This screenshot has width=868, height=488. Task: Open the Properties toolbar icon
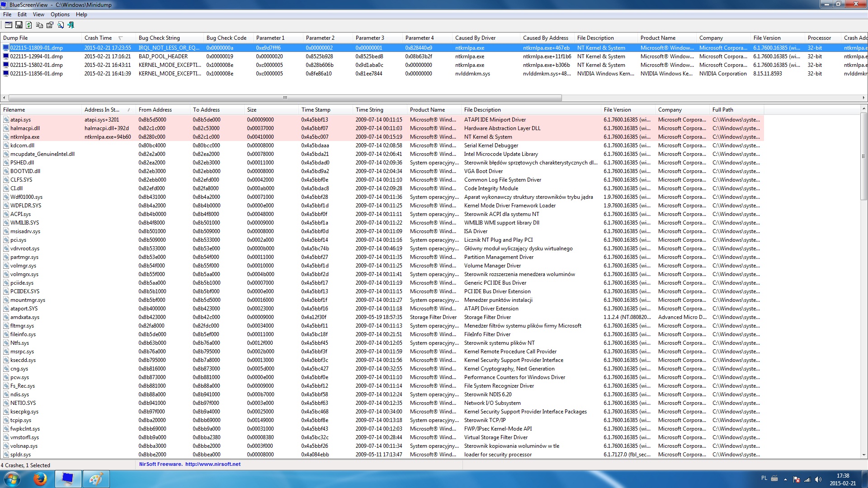pyautogui.click(x=50, y=25)
